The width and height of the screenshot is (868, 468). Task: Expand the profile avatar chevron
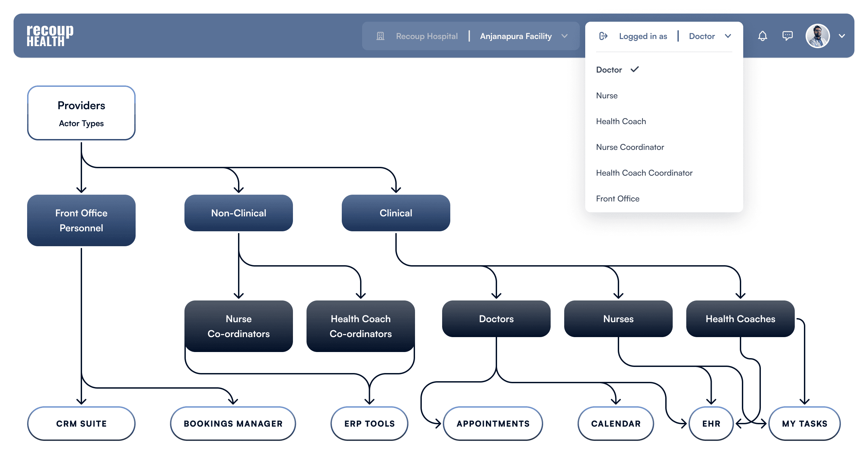point(842,36)
